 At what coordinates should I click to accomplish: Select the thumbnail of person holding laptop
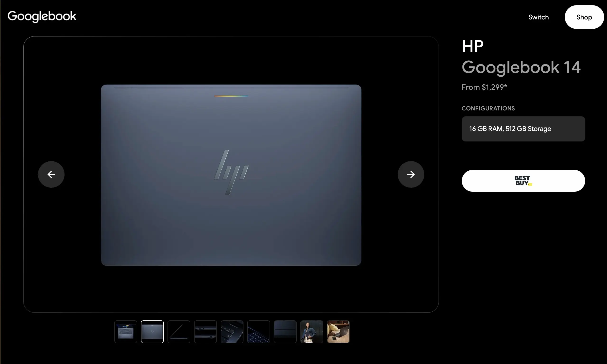[312, 332]
